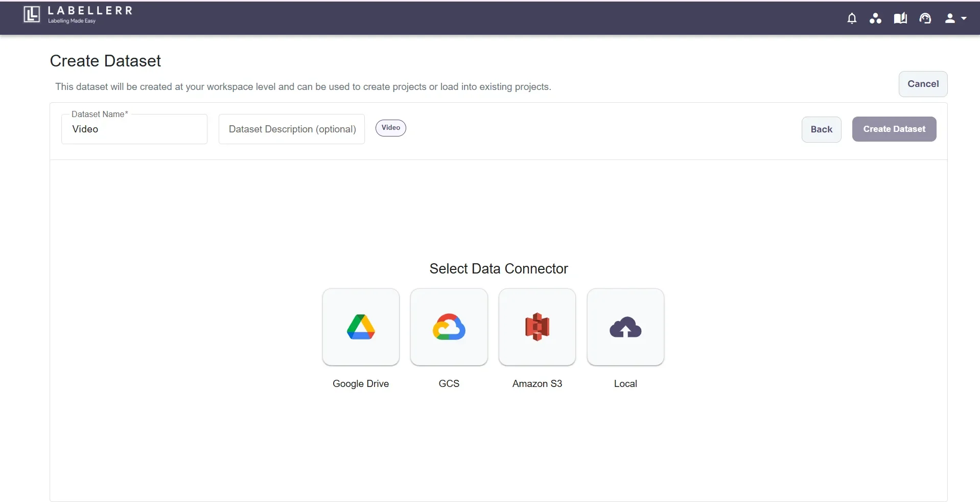Cancel dataset creation
The height and width of the screenshot is (502, 980).
[x=923, y=84]
